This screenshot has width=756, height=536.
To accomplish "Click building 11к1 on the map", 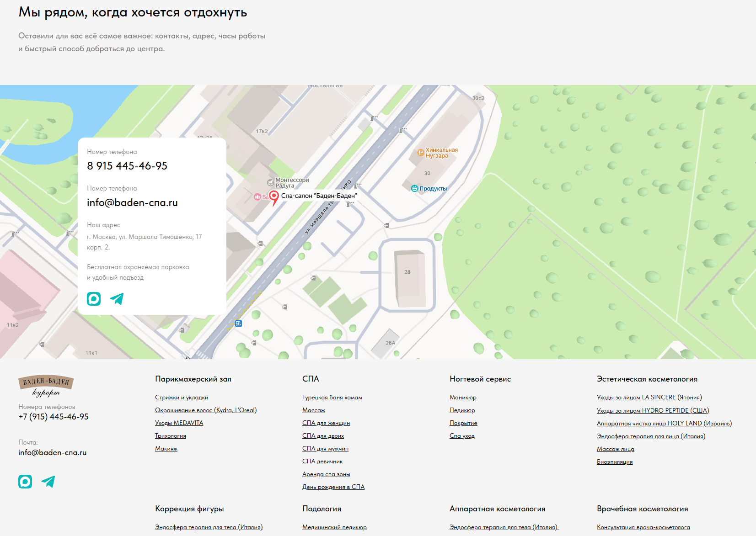I will [x=91, y=353].
